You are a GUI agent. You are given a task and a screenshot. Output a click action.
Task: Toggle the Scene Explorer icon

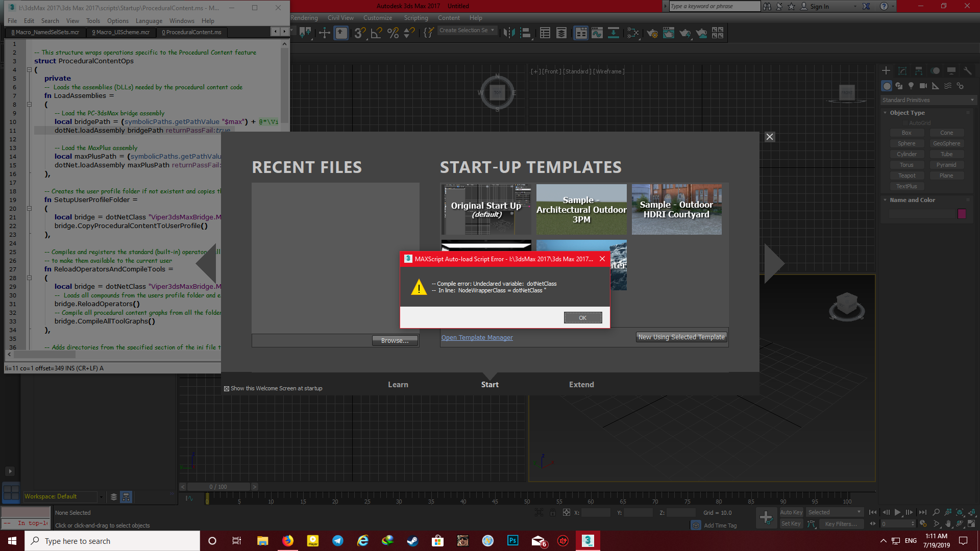pos(545,33)
